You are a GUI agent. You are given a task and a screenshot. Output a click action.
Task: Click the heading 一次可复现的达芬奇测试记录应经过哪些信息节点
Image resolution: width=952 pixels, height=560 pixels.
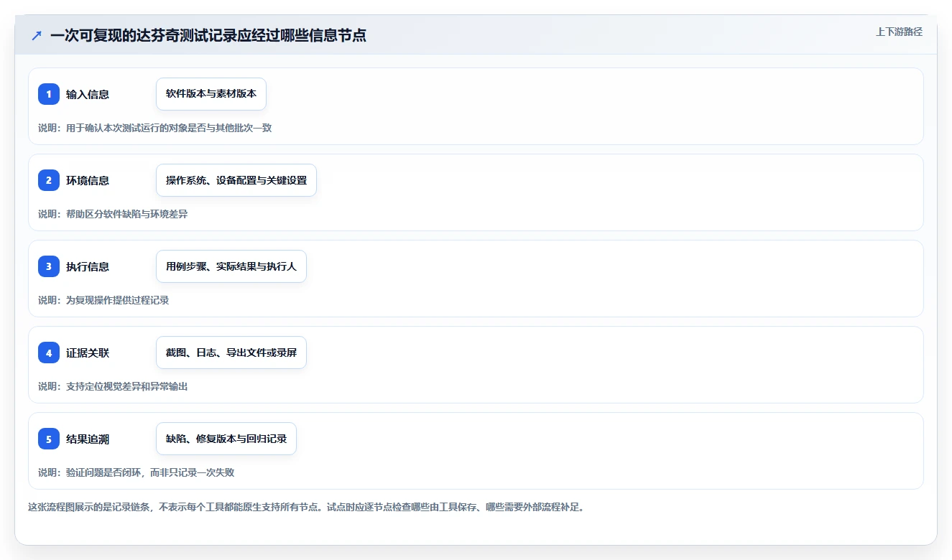pos(208,35)
